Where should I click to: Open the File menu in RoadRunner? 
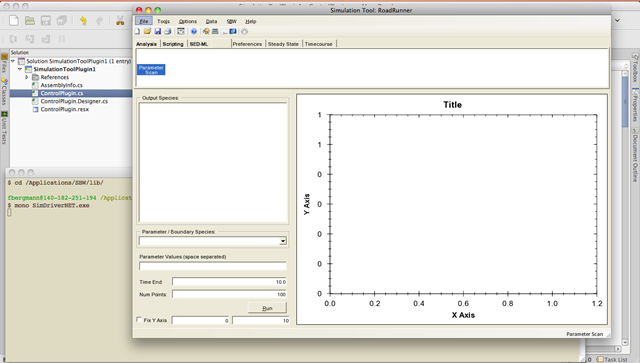pos(144,21)
